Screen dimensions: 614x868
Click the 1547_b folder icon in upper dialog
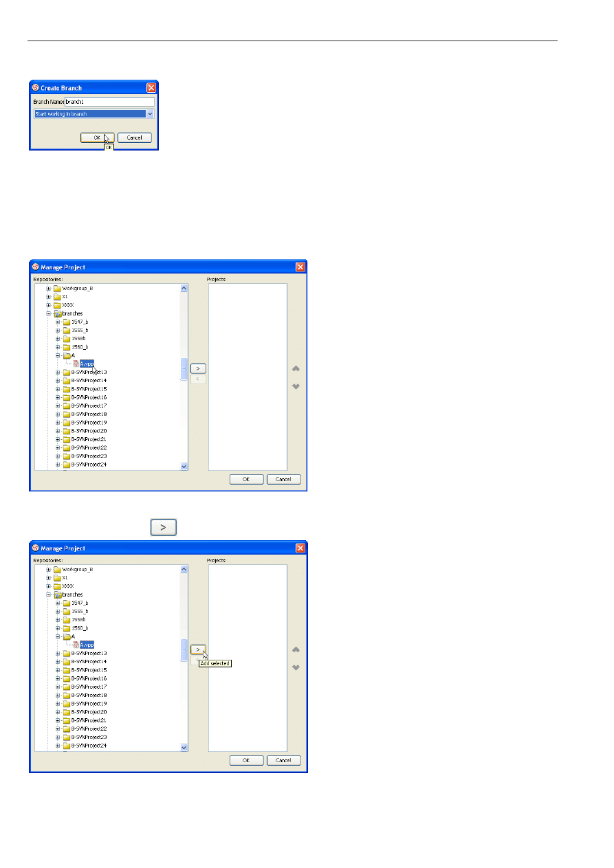(x=67, y=322)
